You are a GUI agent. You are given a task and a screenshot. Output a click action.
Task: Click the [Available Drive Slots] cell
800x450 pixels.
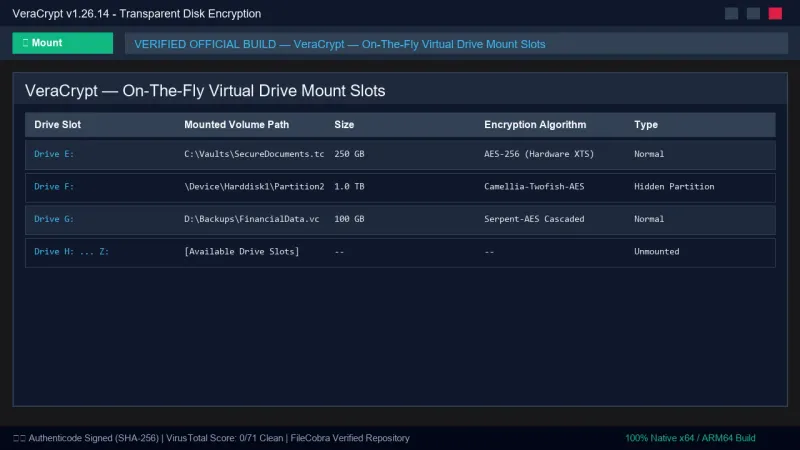click(242, 252)
